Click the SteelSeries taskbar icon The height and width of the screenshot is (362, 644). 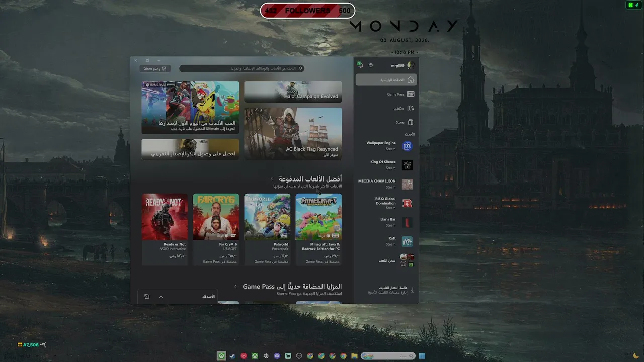[266, 356]
